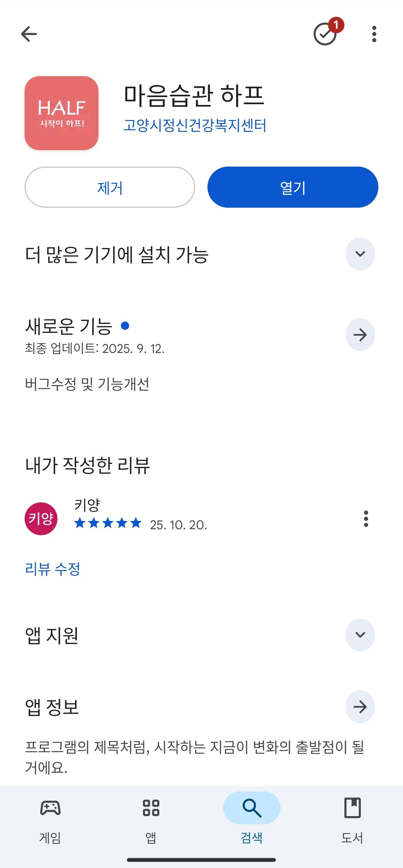403x868 pixels.
Task: Tap the back arrow icon
Action: (x=29, y=34)
